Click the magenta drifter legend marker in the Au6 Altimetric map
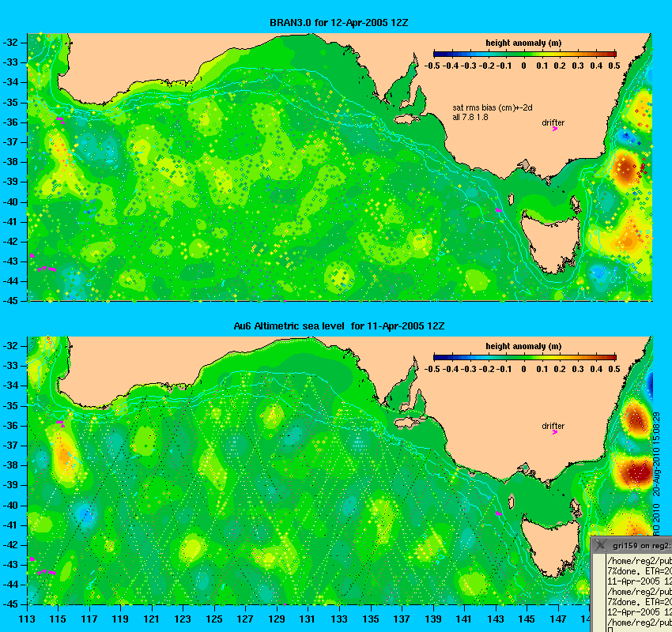 (x=555, y=432)
